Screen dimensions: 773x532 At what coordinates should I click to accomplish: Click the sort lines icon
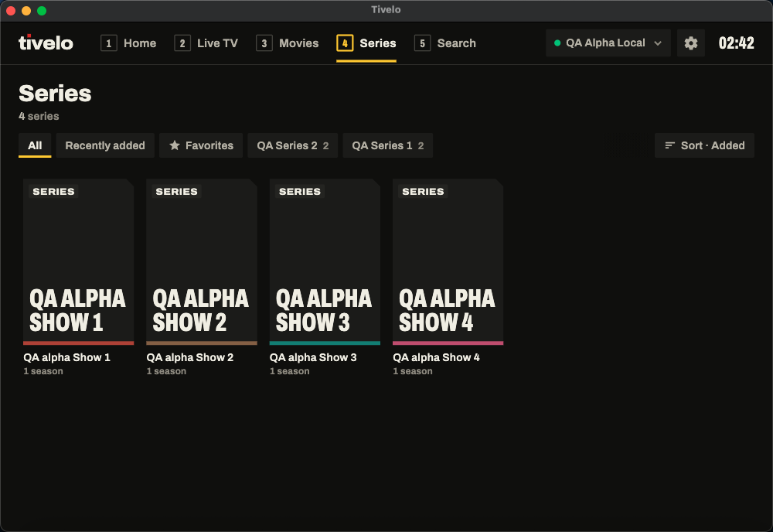[669, 145]
